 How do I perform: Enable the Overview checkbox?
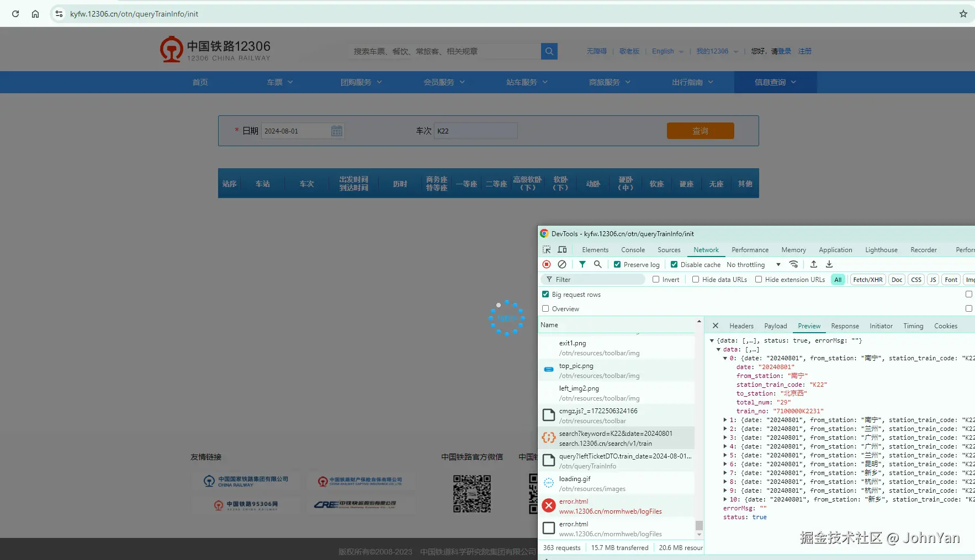tap(545, 308)
